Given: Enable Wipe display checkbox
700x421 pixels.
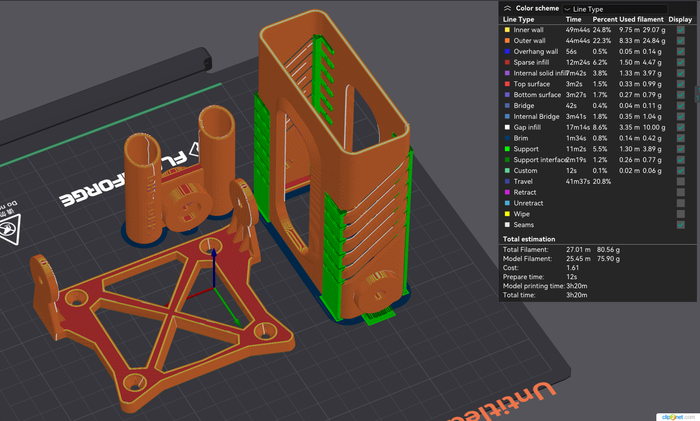Looking at the screenshot, I should [x=680, y=213].
